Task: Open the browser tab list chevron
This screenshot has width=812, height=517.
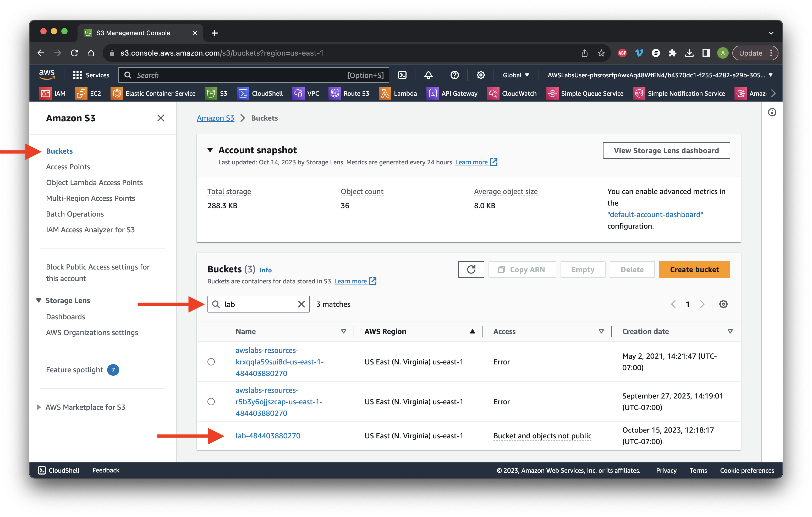Action: pos(771,33)
